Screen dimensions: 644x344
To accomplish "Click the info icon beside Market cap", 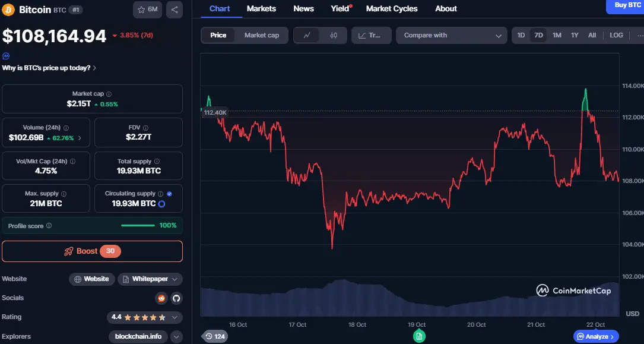I will click(109, 94).
